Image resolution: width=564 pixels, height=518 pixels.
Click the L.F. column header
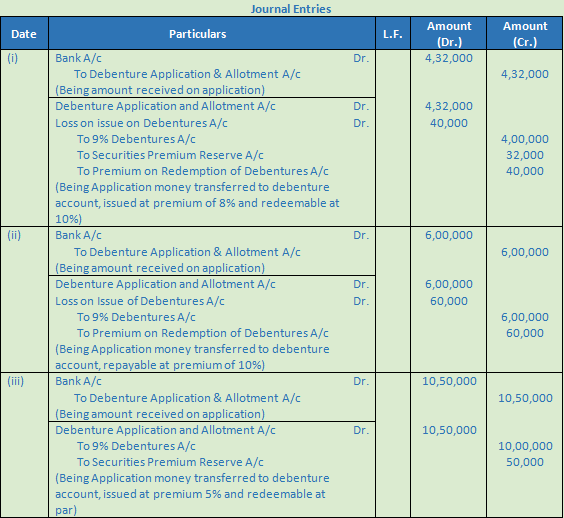tap(392, 34)
